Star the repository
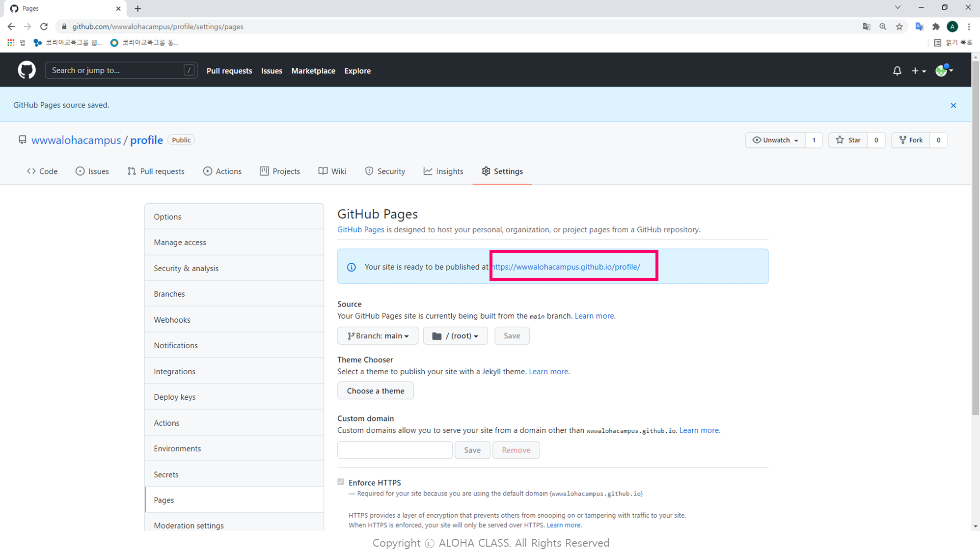 (x=848, y=140)
